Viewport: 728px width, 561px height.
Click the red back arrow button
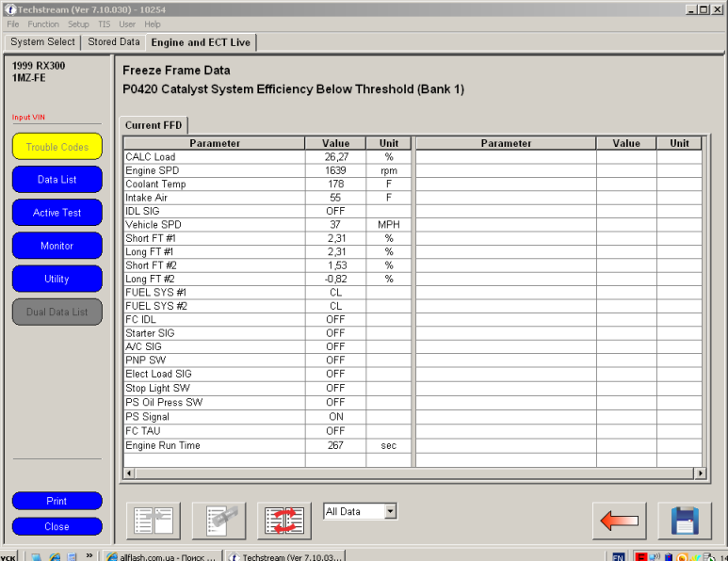(619, 521)
